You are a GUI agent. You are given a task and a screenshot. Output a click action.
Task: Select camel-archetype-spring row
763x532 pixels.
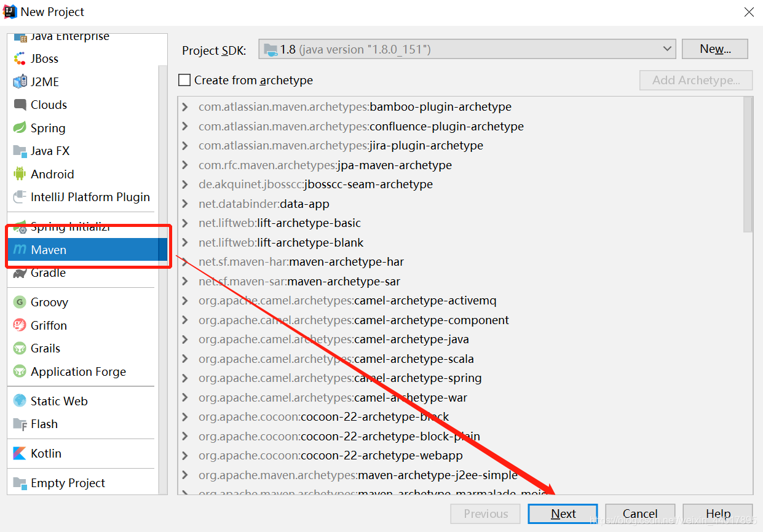pos(460,378)
